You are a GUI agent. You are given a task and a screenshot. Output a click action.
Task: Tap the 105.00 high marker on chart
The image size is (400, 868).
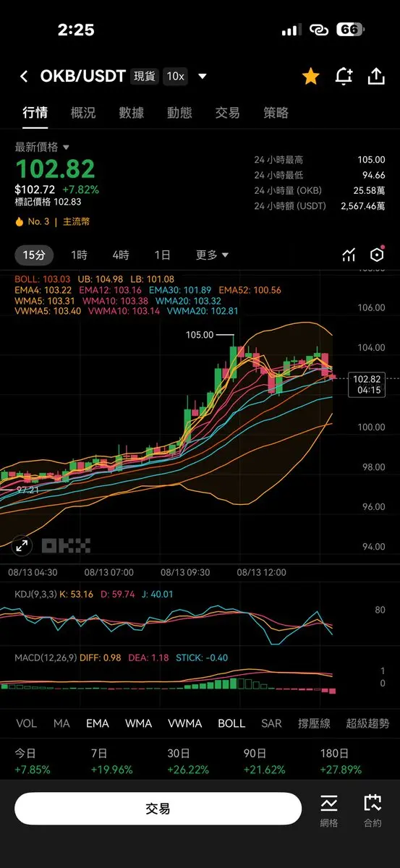coord(200,335)
